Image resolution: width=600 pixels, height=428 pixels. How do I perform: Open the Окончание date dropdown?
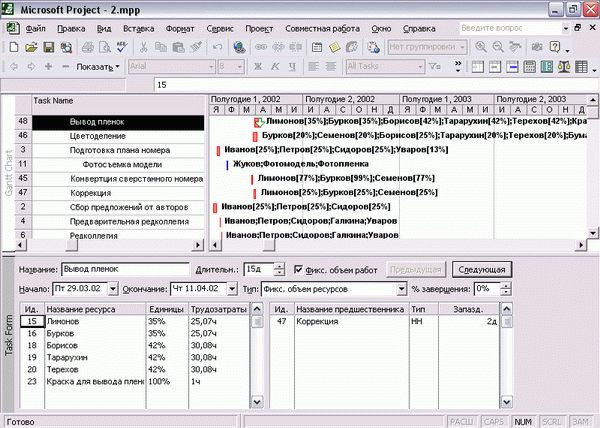(232, 289)
